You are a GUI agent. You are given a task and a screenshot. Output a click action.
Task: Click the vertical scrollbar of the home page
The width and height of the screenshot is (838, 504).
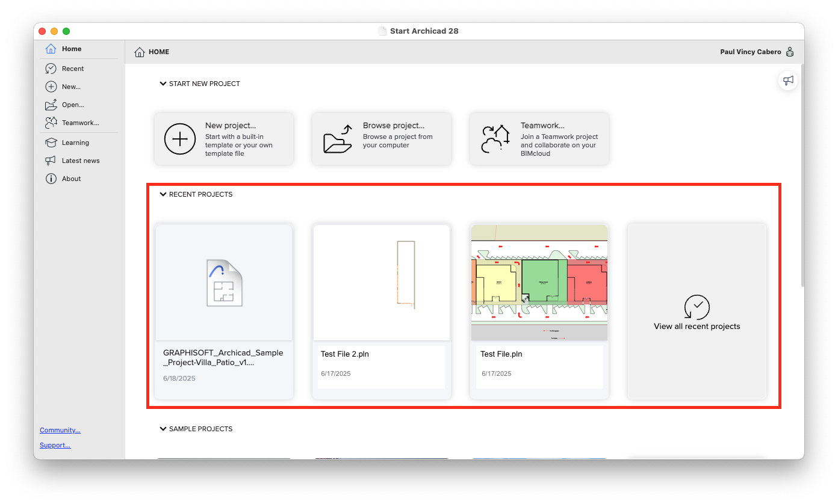click(802, 174)
